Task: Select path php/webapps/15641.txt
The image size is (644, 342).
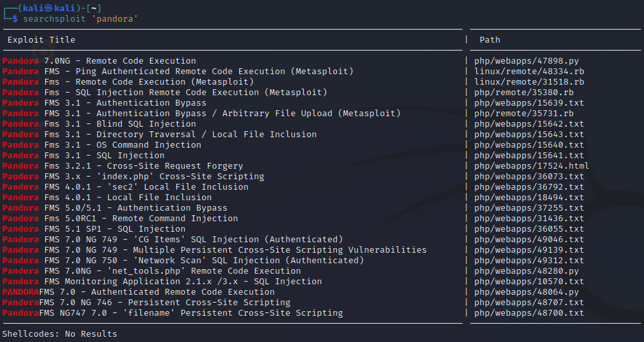Action: [x=529, y=156]
